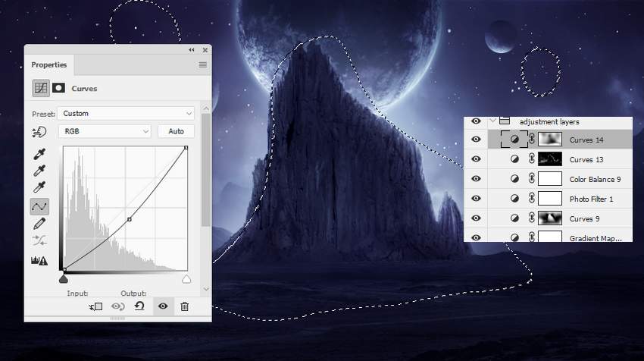
Task: Click the Photo Filter 1 adjustment icon
Action: click(x=514, y=199)
